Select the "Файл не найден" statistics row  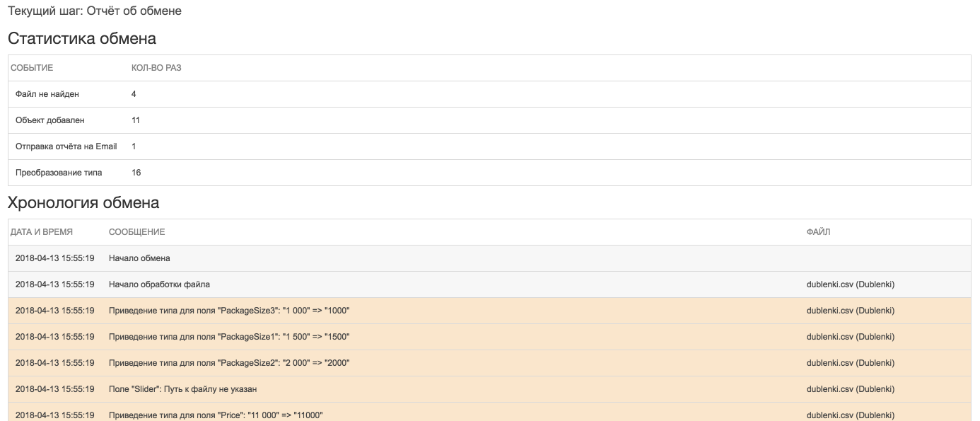47,94
